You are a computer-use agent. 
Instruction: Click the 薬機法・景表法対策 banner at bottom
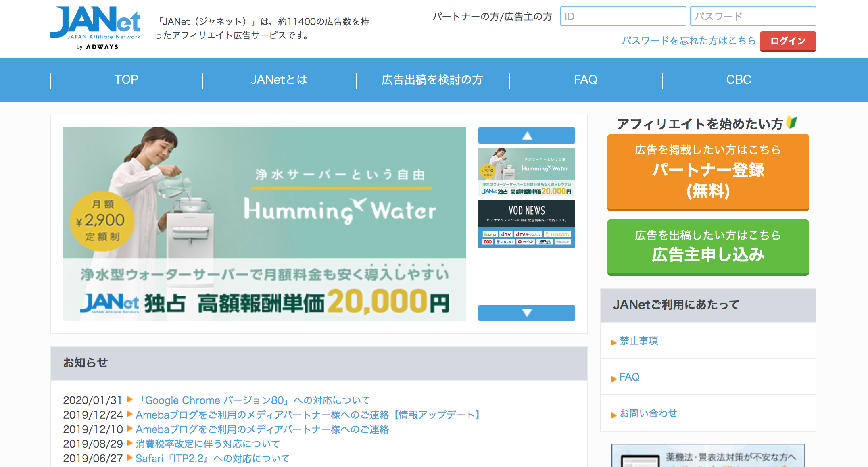pyautogui.click(x=708, y=455)
